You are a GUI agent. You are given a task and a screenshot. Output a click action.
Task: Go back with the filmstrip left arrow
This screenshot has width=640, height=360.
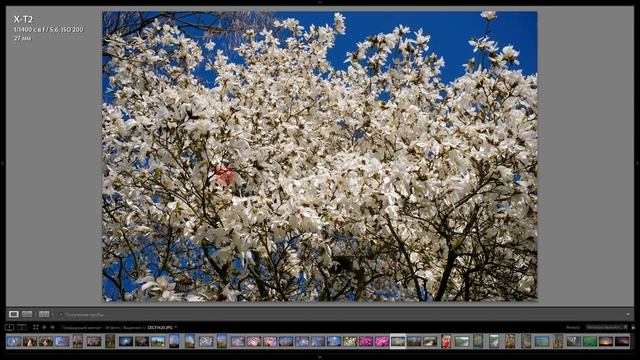click(44, 327)
